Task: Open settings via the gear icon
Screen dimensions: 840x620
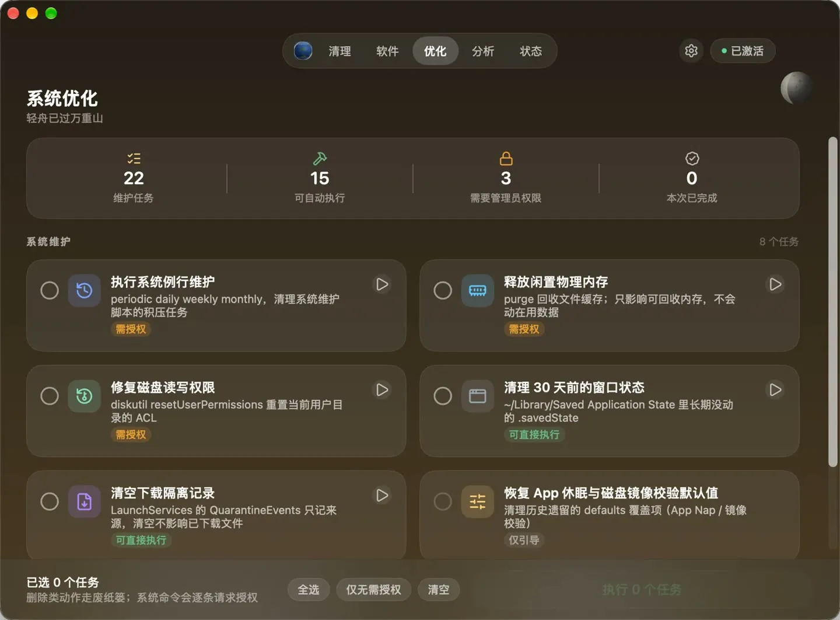Action: coord(691,51)
